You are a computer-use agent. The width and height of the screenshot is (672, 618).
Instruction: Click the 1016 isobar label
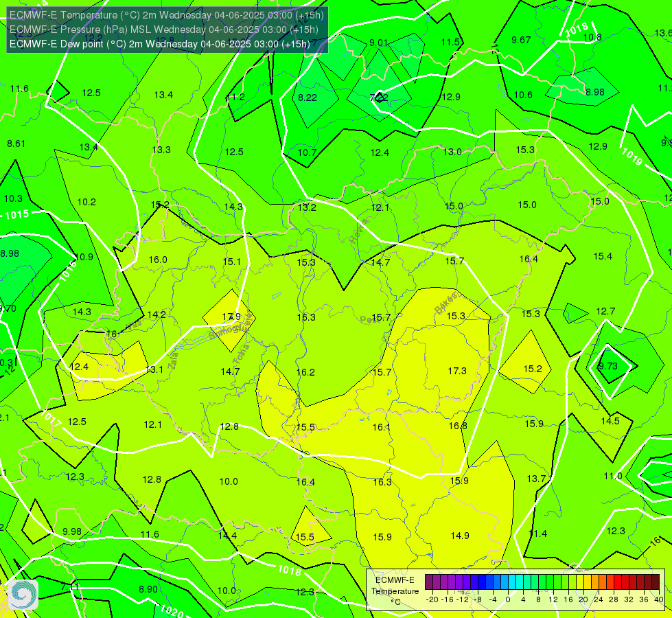coord(68,271)
